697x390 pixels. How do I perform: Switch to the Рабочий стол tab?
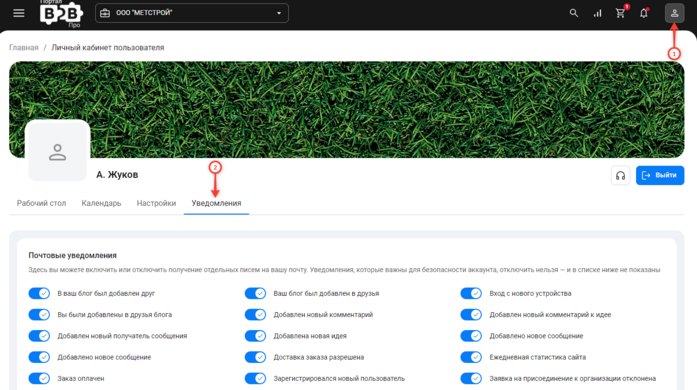tap(41, 203)
